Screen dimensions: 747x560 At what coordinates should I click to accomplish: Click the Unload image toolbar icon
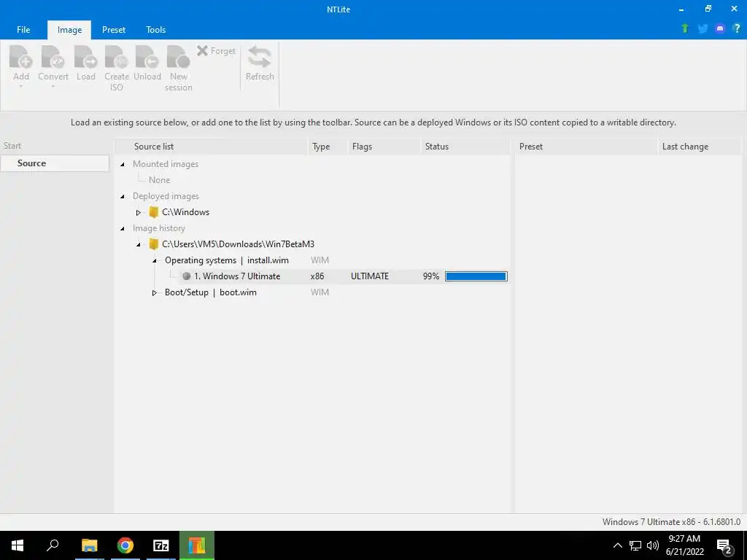point(147,58)
